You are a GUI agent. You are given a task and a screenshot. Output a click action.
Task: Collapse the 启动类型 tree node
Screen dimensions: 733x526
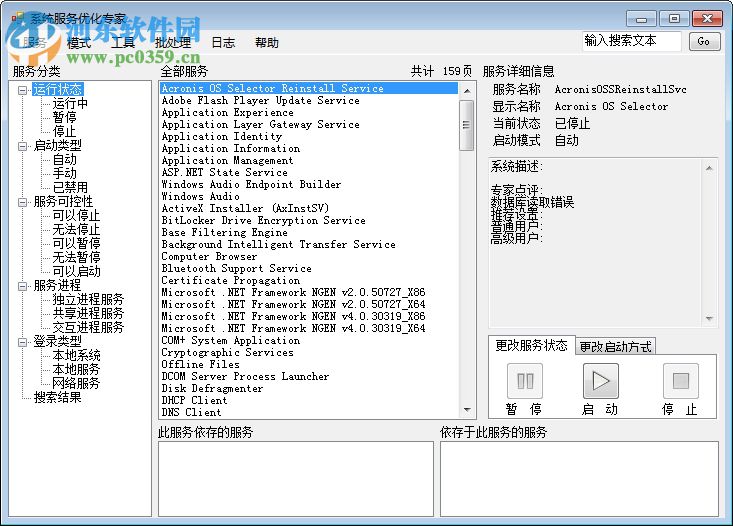pos(22,146)
